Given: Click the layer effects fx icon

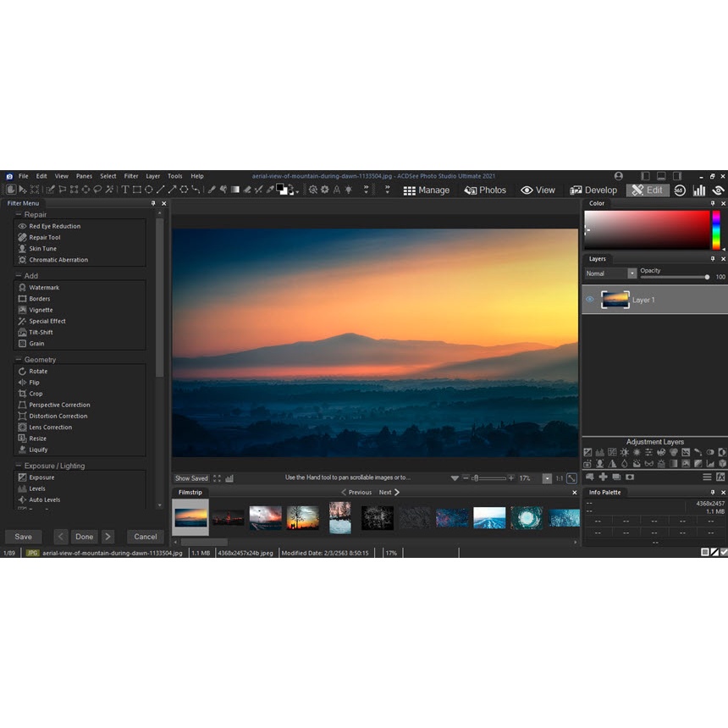Looking at the screenshot, I should pyautogui.click(x=721, y=477).
